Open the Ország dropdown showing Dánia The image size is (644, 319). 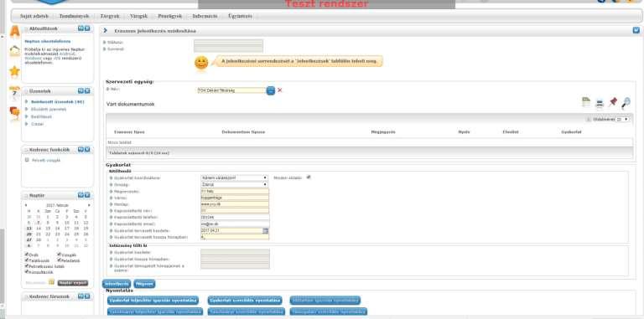tap(234, 184)
